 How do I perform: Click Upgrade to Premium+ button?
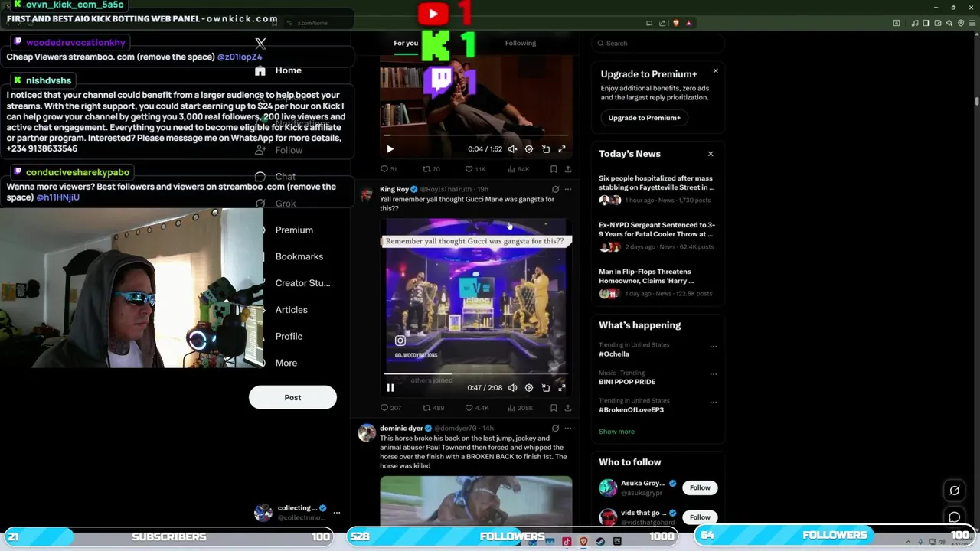[645, 118]
